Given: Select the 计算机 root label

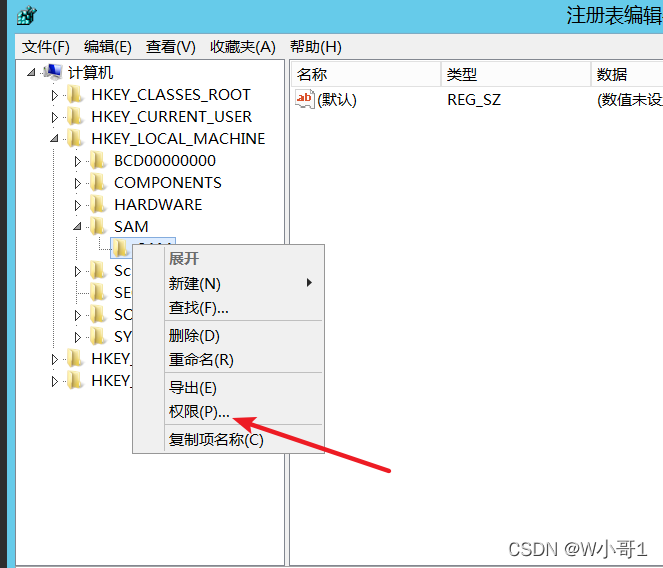Looking at the screenshot, I should click(x=90, y=72).
